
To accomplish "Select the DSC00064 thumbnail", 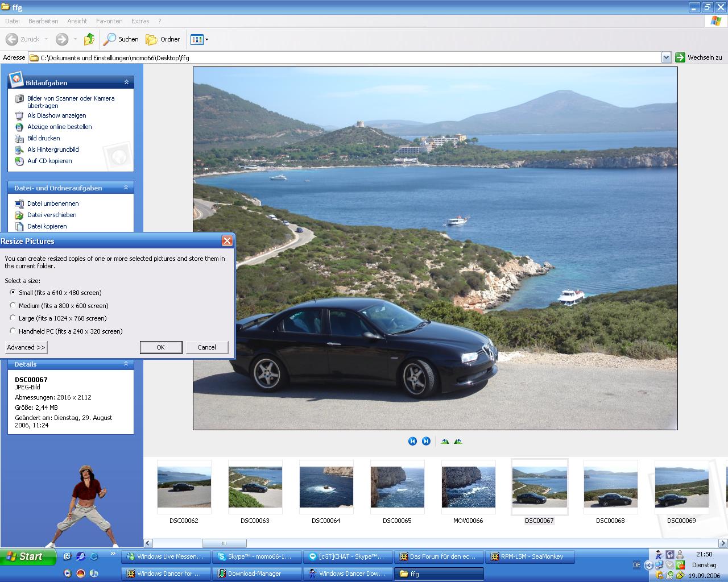I will point(326,487).
